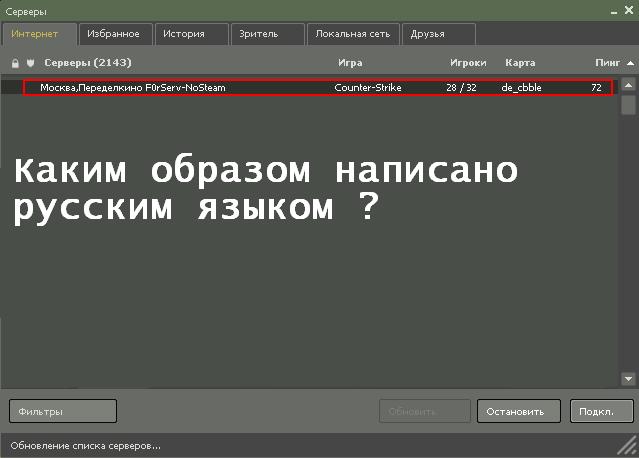Sort list by Серверы (2143) header

(88, 63)
